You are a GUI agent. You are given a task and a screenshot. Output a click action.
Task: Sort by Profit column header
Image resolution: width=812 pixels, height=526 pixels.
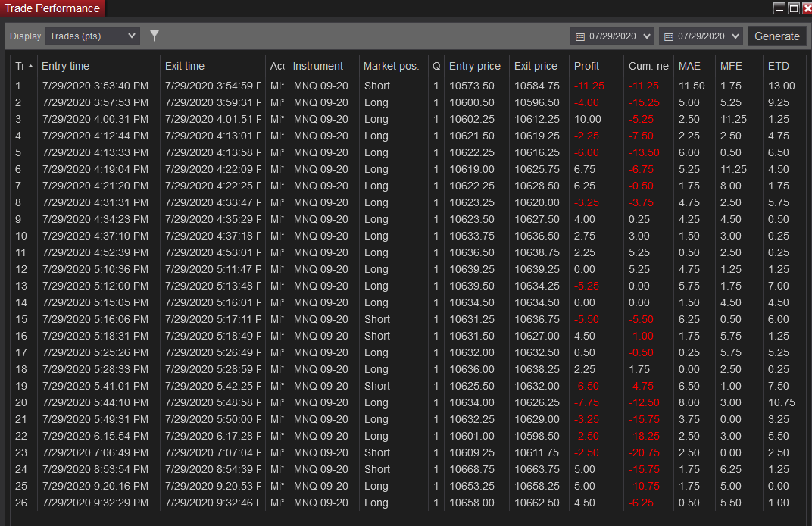[x=596, y=67]
